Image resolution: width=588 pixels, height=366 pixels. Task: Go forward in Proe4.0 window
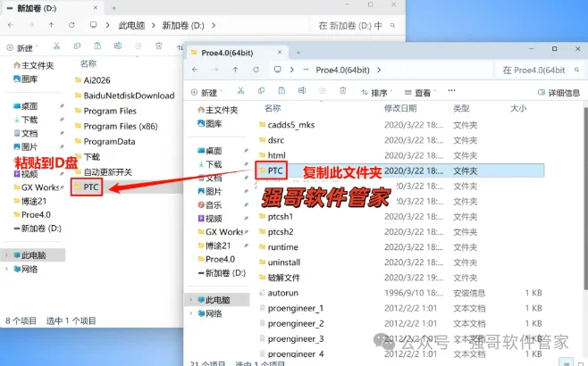215,70
